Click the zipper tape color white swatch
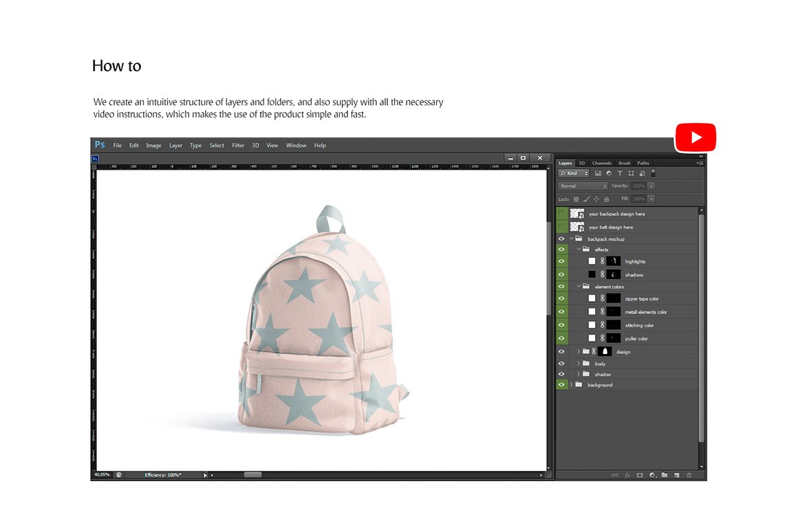Viewport: 798px width, 532px height. click(592, 299)
